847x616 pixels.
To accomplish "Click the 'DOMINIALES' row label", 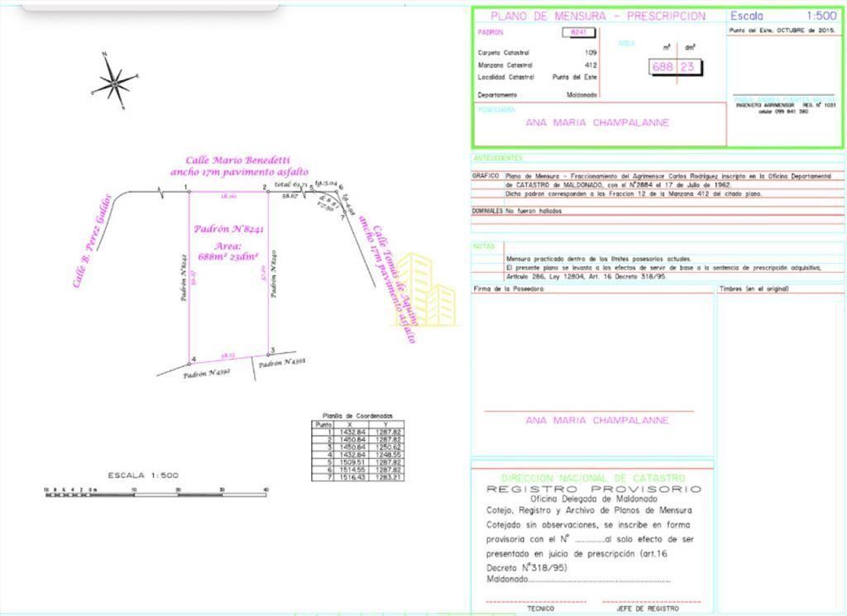I will (x=487, y=211).
